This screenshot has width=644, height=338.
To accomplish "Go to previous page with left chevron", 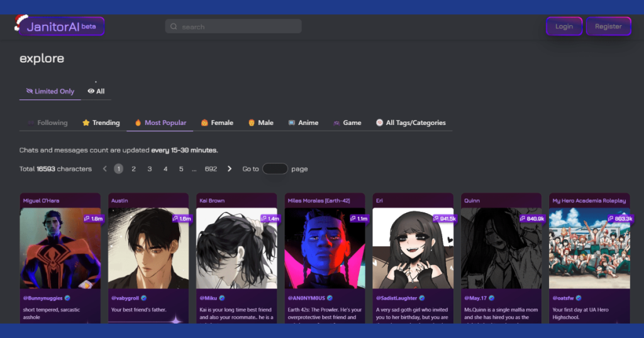I will [104, 168].
